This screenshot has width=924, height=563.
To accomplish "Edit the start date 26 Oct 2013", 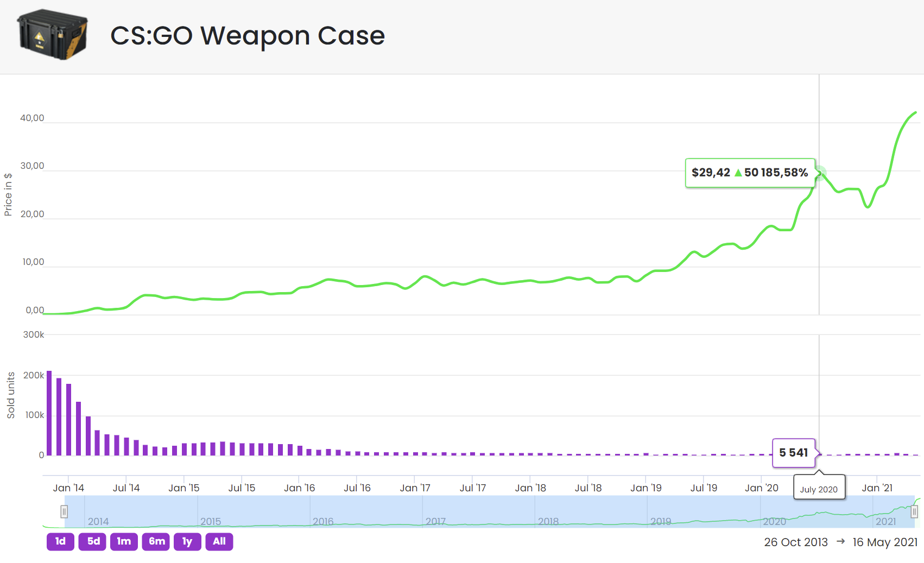I will click(x=795, y=542).
